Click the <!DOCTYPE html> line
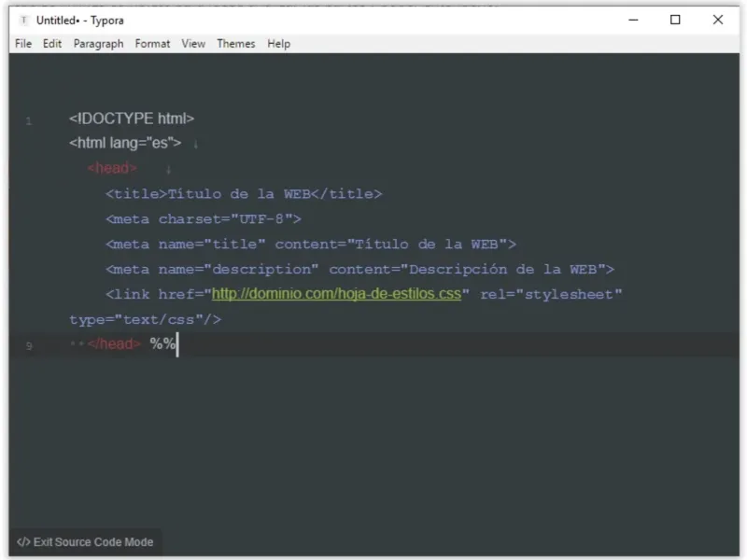Screen dimensions: 747x560 tap(132, 119)
